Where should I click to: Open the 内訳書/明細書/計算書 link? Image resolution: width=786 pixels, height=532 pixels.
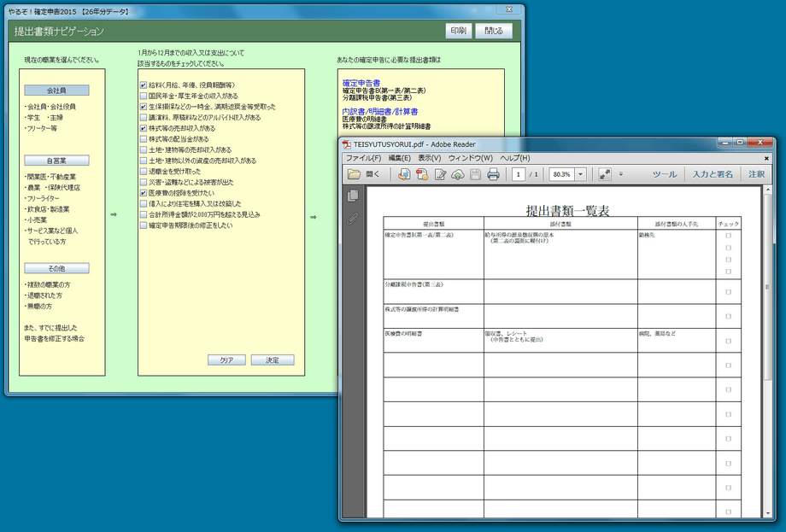coord(380,112)
